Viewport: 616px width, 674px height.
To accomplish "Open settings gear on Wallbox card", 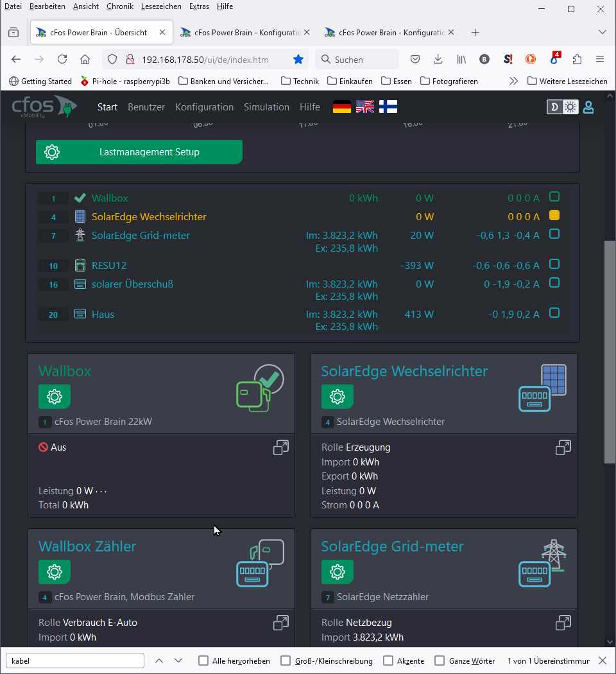I will [55, 396].
